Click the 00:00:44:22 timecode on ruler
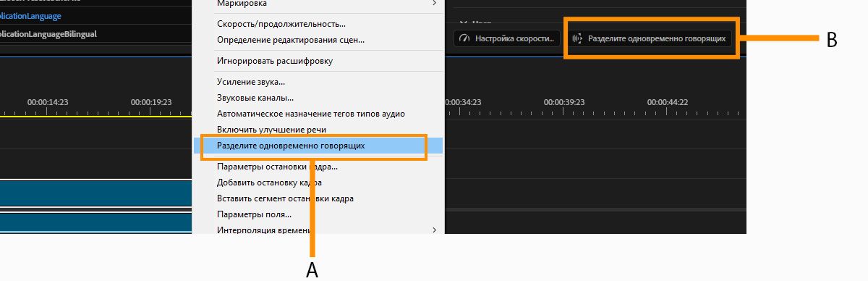The height and width of the screenshot is (281, 868). tap(668, 102)
